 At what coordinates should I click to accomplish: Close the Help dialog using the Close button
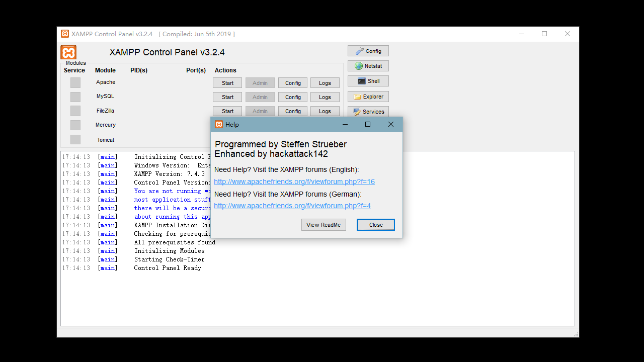click(375, 225)
